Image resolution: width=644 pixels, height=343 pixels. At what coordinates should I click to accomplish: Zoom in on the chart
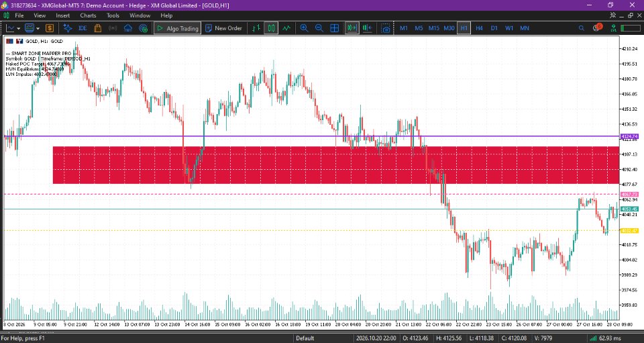[305, 28]
